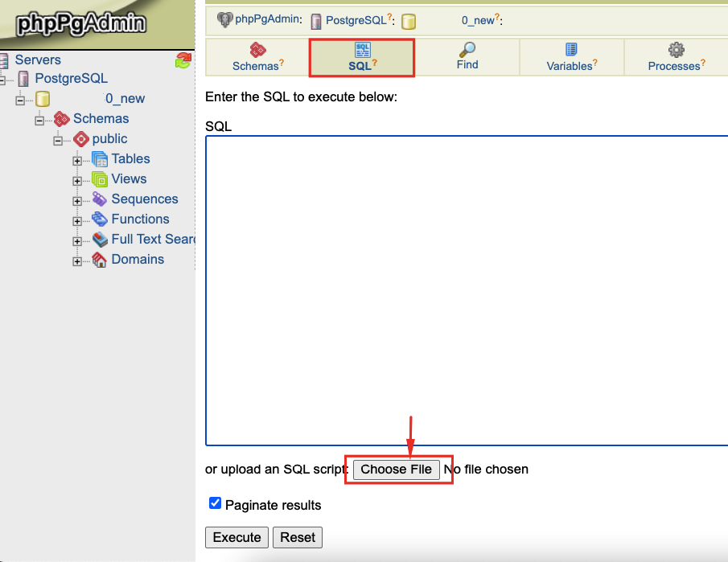The image size is (728, 562).
Task: Click the Reset button
Action: 298,537
